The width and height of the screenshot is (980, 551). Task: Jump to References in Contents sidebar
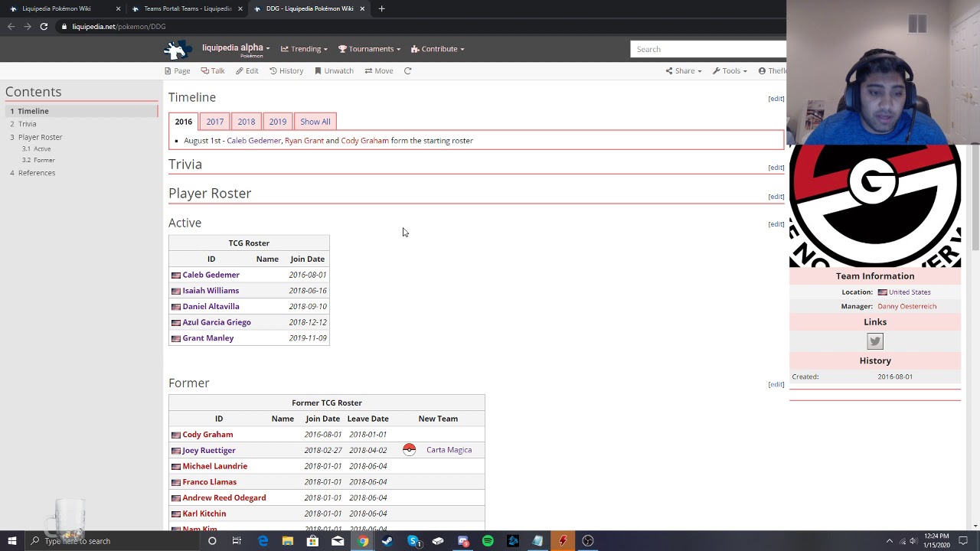(x=36, y=173)
